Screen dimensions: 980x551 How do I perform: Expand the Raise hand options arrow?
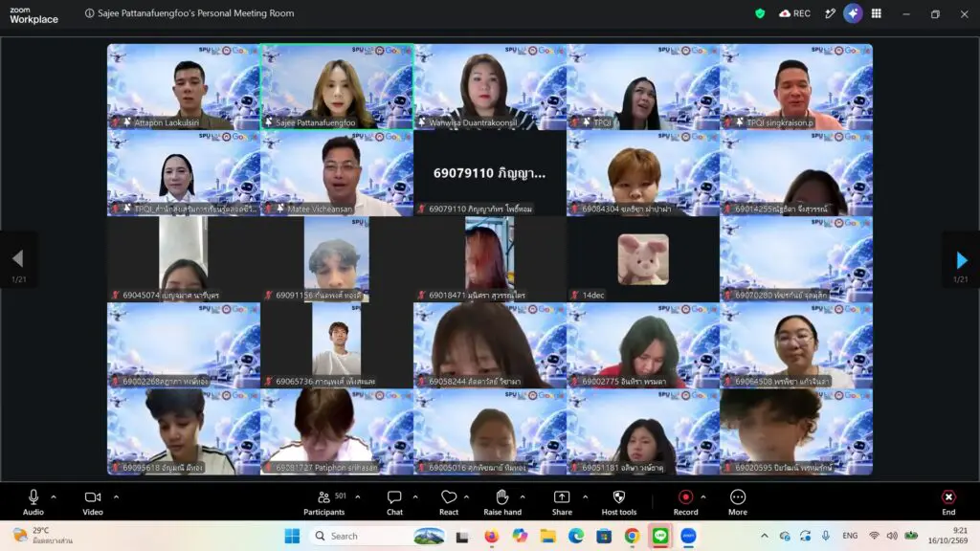coord(523,497)
